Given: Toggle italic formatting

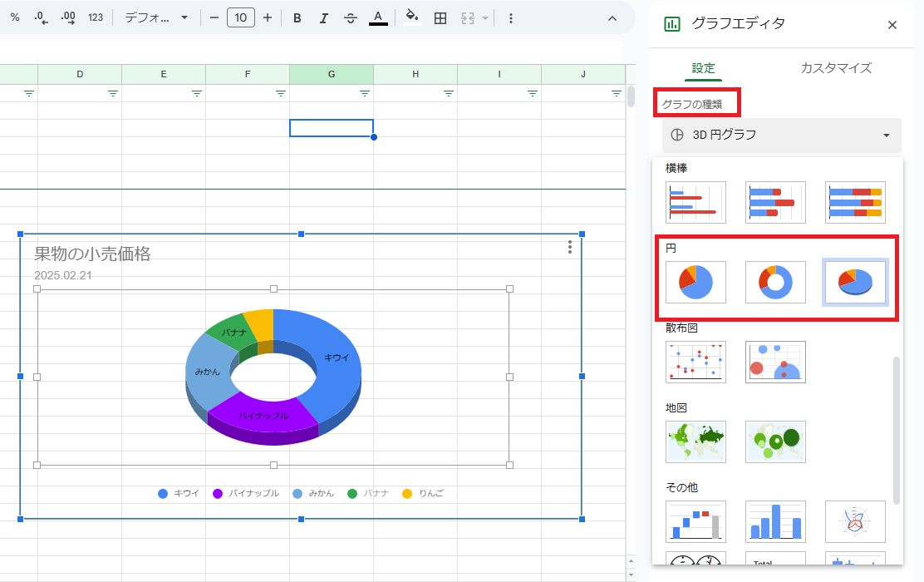Looking at the screenshot, I should coord(323,18).
